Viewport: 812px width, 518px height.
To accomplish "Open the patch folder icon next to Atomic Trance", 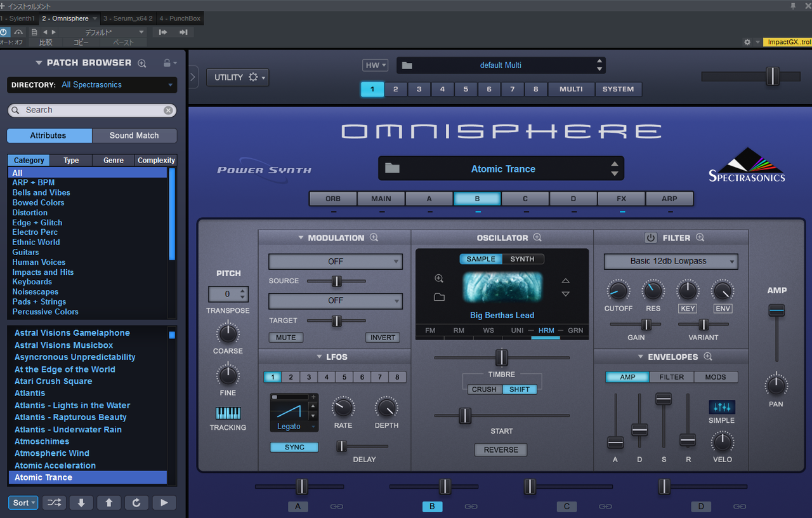I will click(x=392, y=168).
